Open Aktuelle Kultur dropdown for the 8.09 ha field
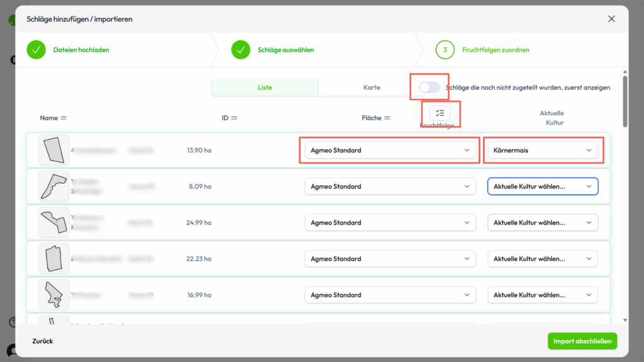This screenshot has width=644, height=362. (543, 187)
